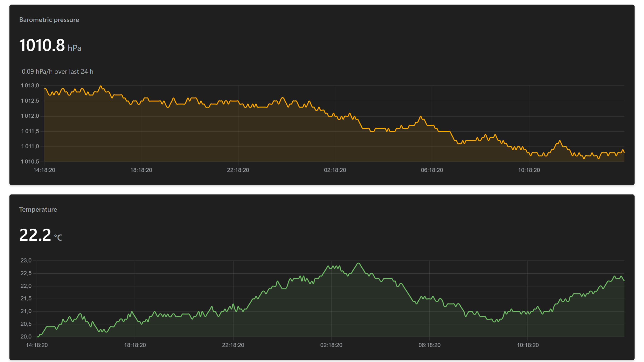The image size is (644, 362).
Task: Click the Barometric pressure card title
Action: 49,20
